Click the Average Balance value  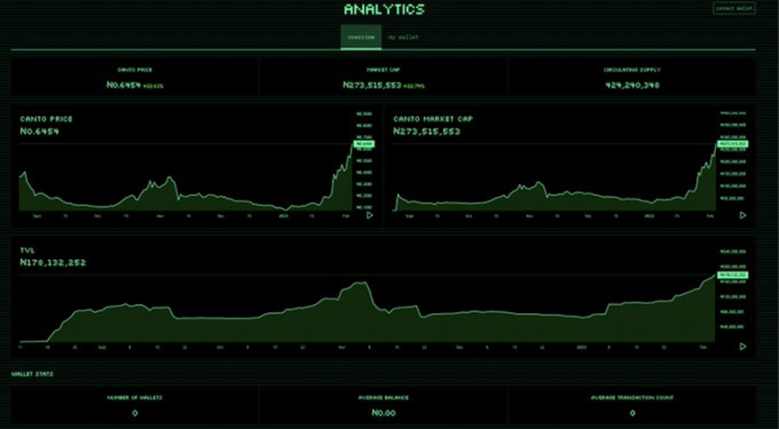pyautogui.click(x=384, y=413)
